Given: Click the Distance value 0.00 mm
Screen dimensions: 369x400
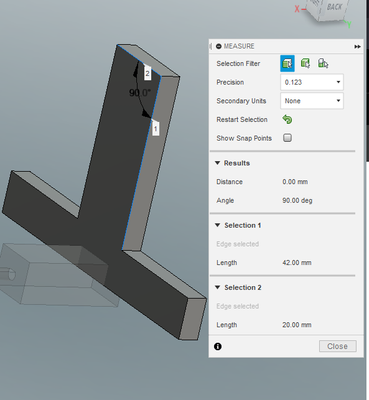Looking at the screenshot, I should click(x=295, y=182).
